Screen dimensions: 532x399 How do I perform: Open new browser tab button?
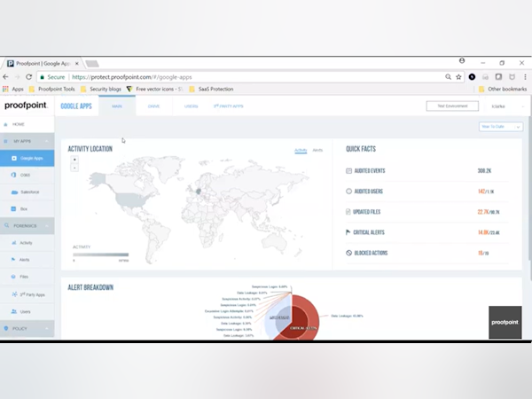tap(92, 64)
